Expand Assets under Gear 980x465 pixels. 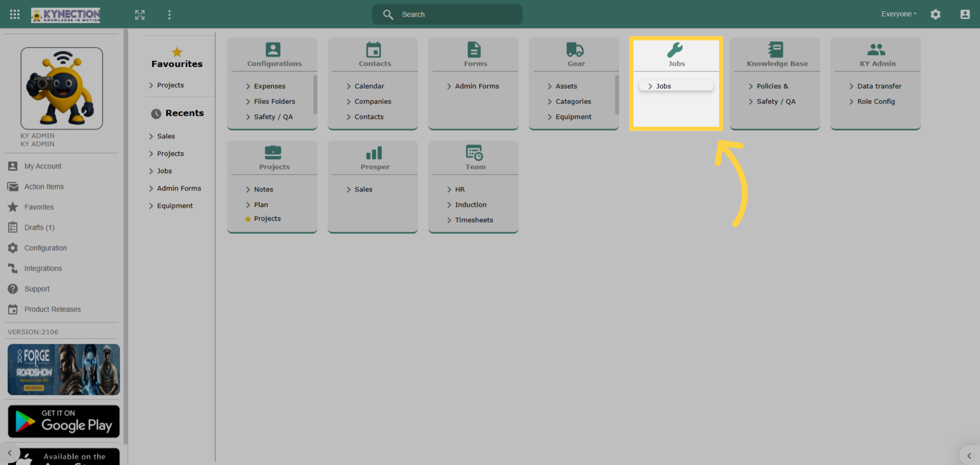[562, 86]
